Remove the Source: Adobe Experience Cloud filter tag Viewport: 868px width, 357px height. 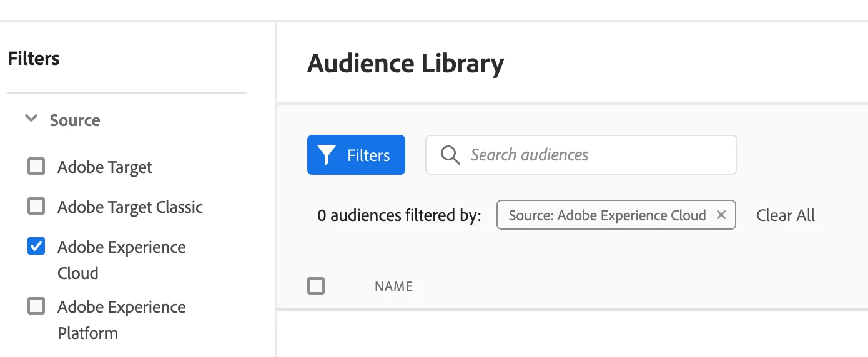(x=721, y=215)
